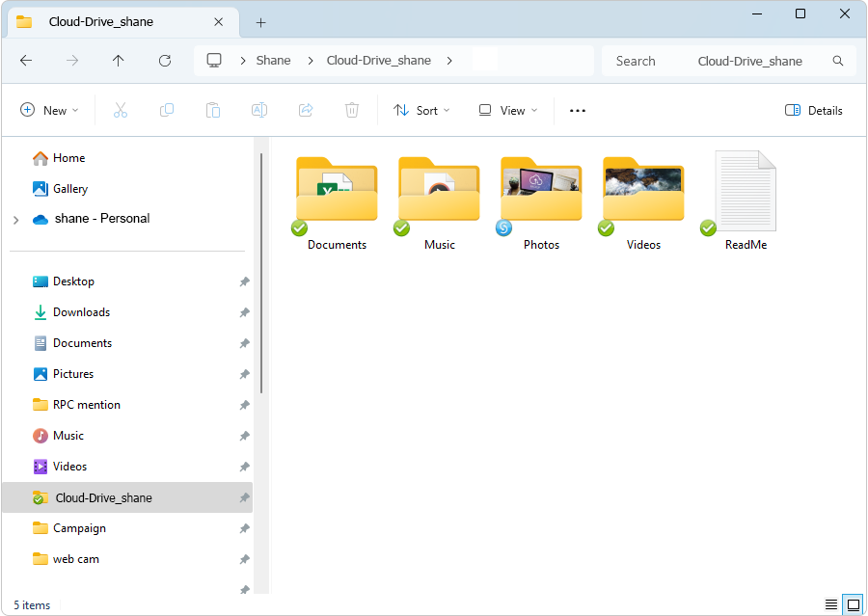This screenshot has height=616, width=868.
Task: Click the Delete trash can icon
Action: (x=351, y=110)
